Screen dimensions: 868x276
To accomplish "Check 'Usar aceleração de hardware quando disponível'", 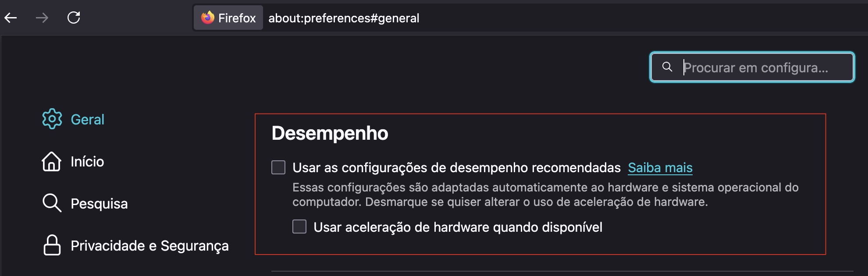I will (299, 226).
